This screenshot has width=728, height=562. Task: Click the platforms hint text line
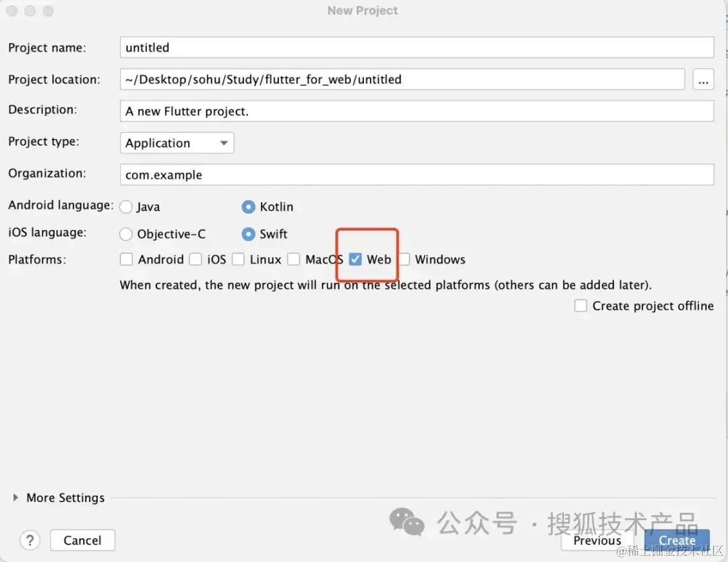pos(386,285)
